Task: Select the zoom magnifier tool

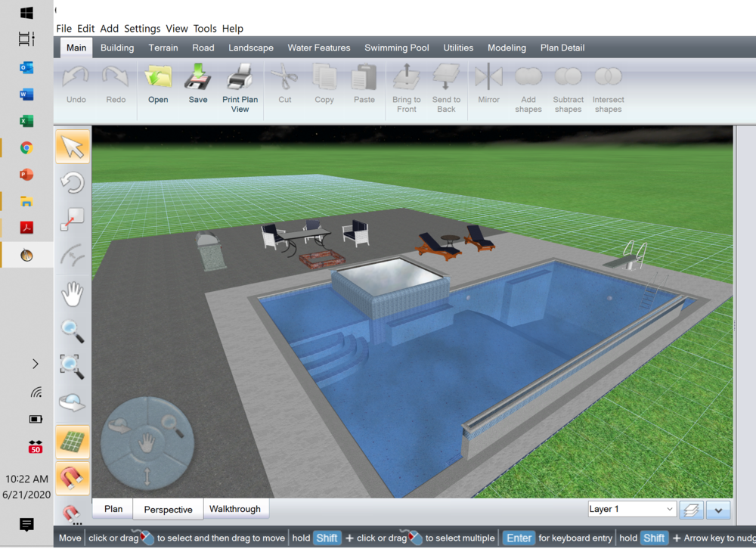Action: [x=72, y=330]
